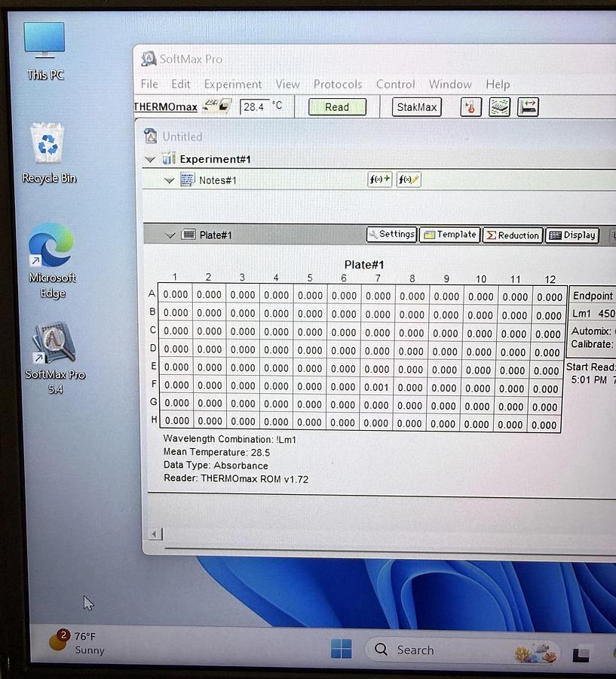Select well F7 showing 0.001

[x=376, y=387]
